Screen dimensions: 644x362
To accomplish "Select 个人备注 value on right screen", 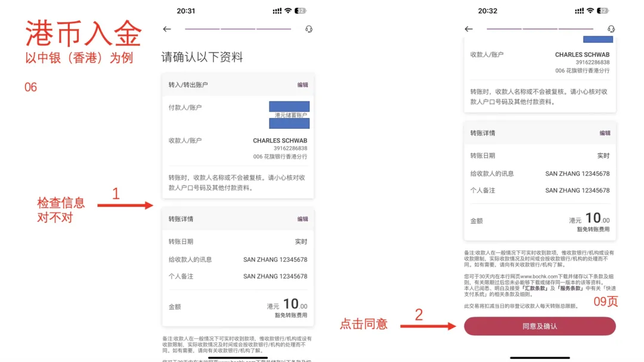I will (x=577, y=191).
